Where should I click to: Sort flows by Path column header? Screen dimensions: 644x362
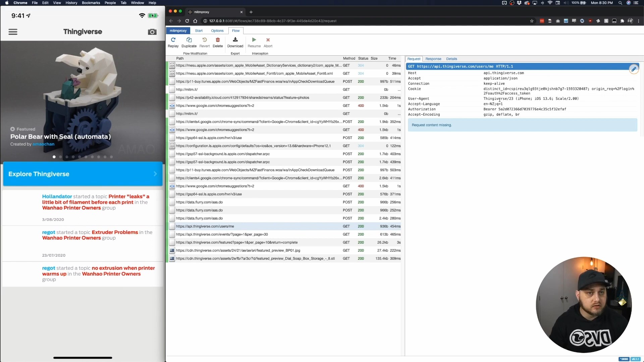click(x=180, y=58)
